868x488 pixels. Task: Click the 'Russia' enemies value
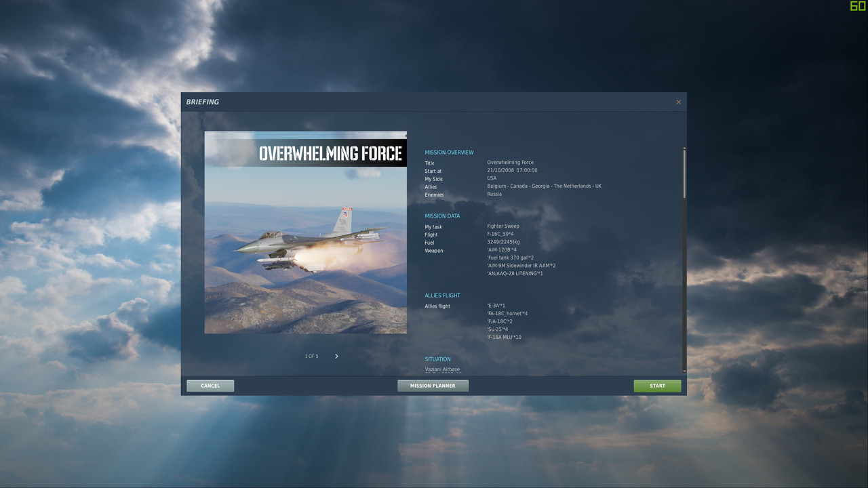(494, 194)
